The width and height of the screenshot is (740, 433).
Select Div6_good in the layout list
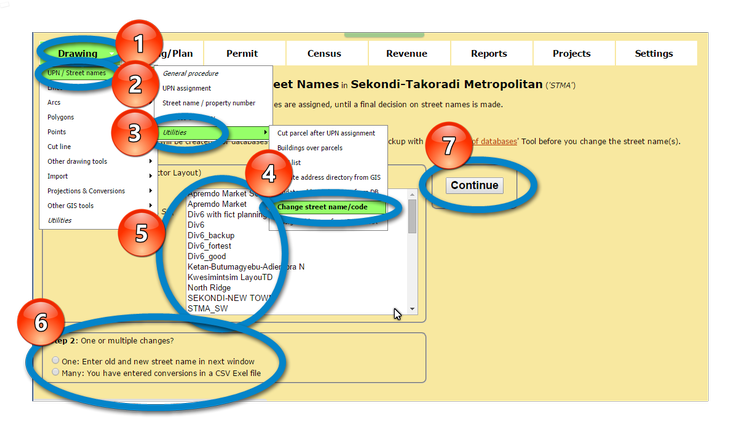pos(207,256)
